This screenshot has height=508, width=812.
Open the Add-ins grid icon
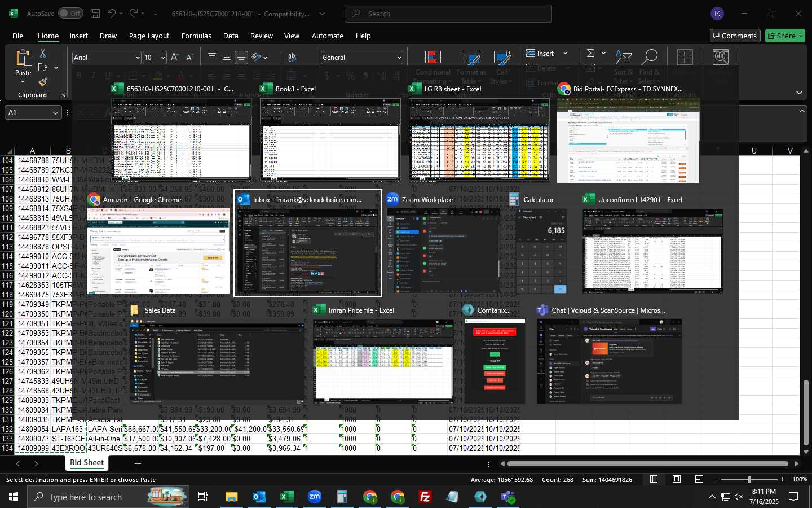tap(685, 57)
